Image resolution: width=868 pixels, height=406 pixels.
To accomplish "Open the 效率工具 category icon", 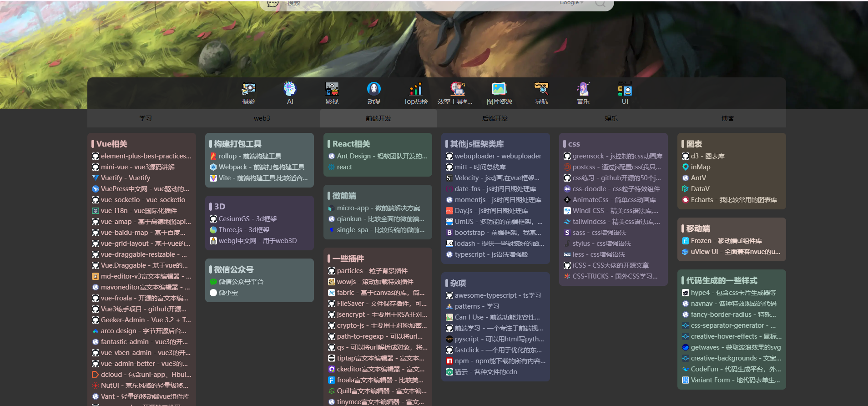I will (x=458, y=89).
